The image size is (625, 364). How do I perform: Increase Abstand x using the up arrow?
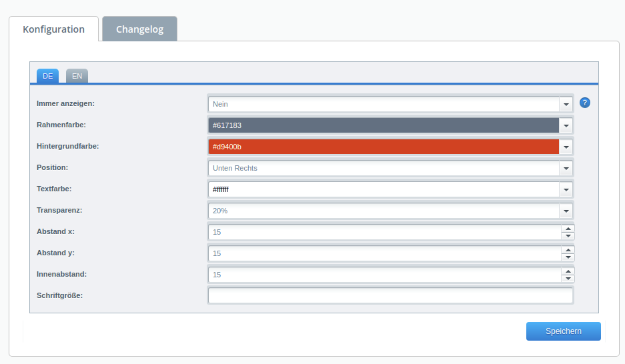coord(568,229)
